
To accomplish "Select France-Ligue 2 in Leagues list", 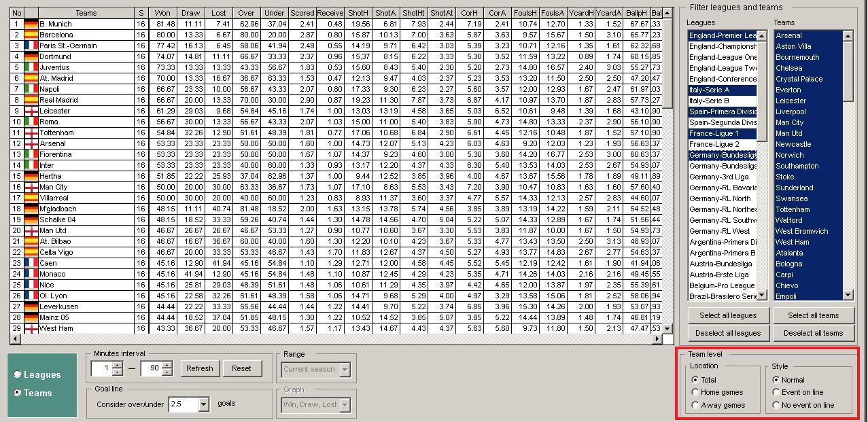I will click(723, 144).
